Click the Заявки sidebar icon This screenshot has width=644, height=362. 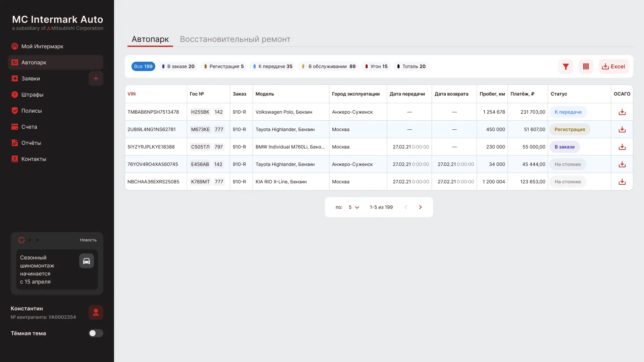[15, 78]
